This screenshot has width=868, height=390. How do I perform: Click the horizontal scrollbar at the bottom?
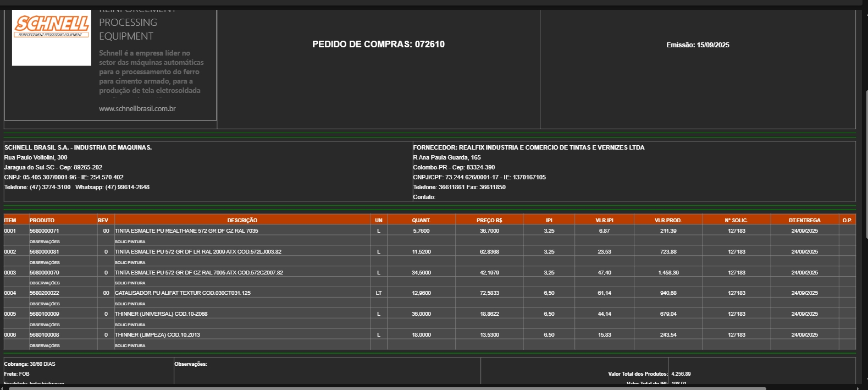[385, 388]
